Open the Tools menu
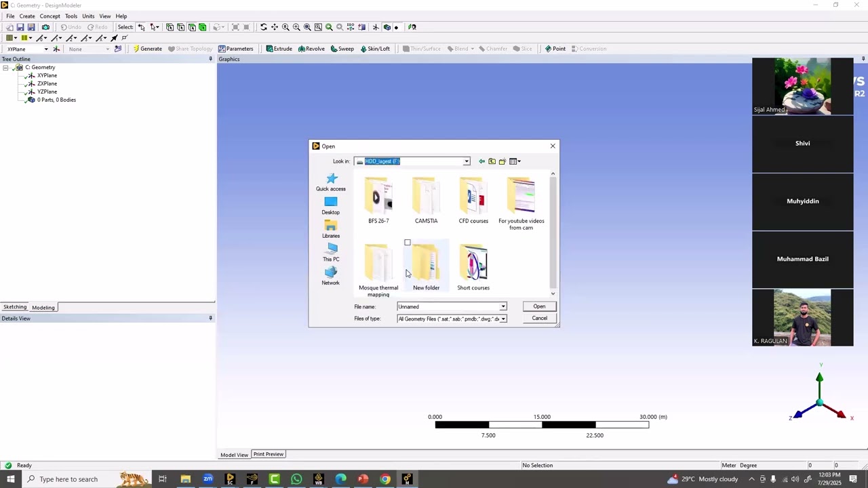The height and width of the screenshot is (488, 868). coord(71,16)
